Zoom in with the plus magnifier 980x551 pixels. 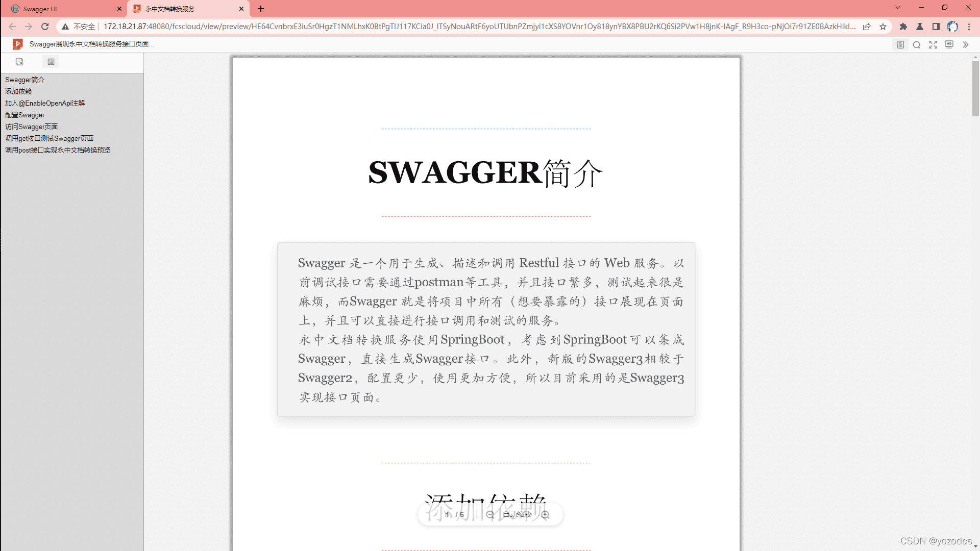(x=545, y=514)
